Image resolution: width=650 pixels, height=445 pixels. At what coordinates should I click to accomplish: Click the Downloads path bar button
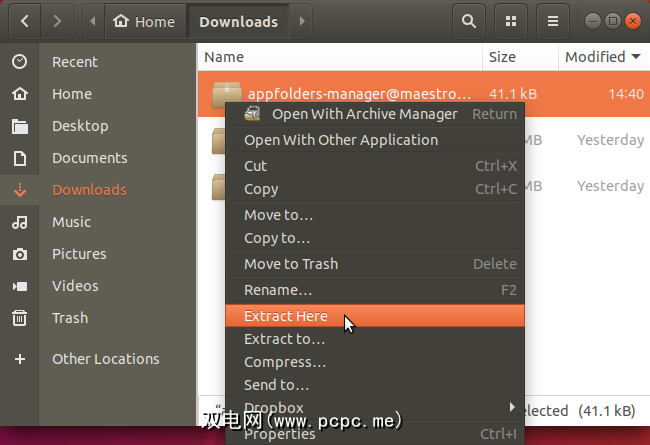pos(238,21)
